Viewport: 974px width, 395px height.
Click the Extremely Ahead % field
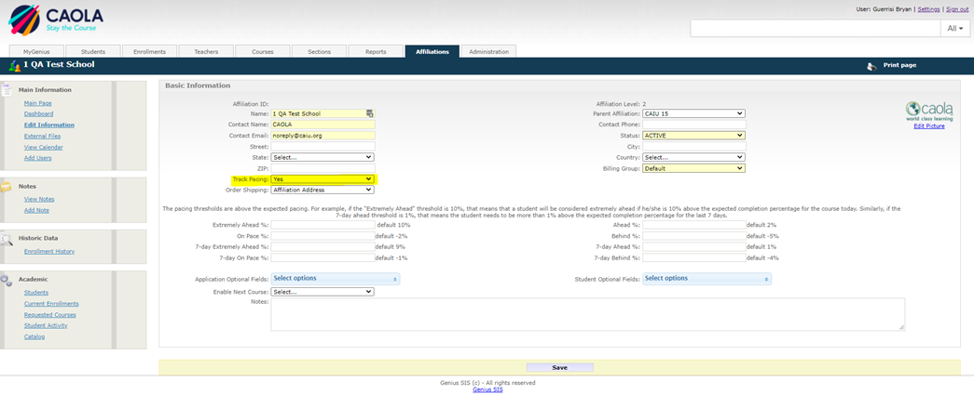tap(323, 225)
